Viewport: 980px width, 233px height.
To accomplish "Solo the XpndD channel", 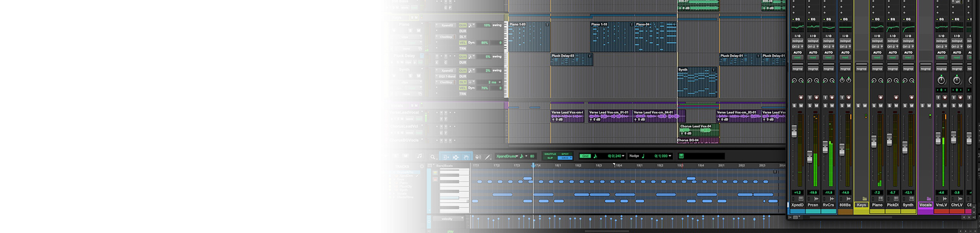I will tap(794, 105).
